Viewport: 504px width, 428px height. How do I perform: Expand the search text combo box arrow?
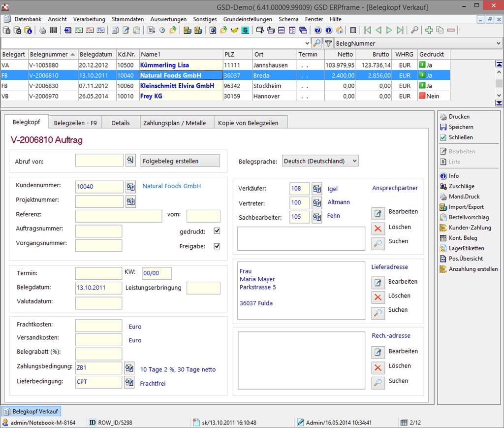coord(308,43)
